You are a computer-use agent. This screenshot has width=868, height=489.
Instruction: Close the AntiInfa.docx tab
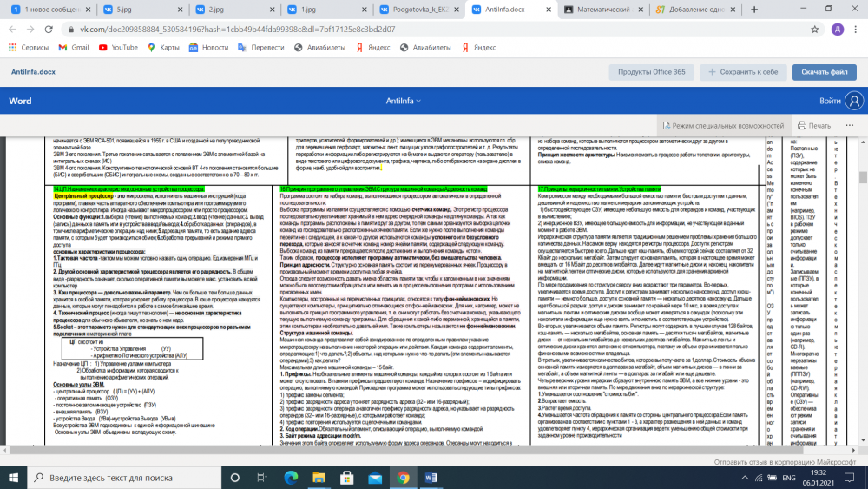pos(548,10)
